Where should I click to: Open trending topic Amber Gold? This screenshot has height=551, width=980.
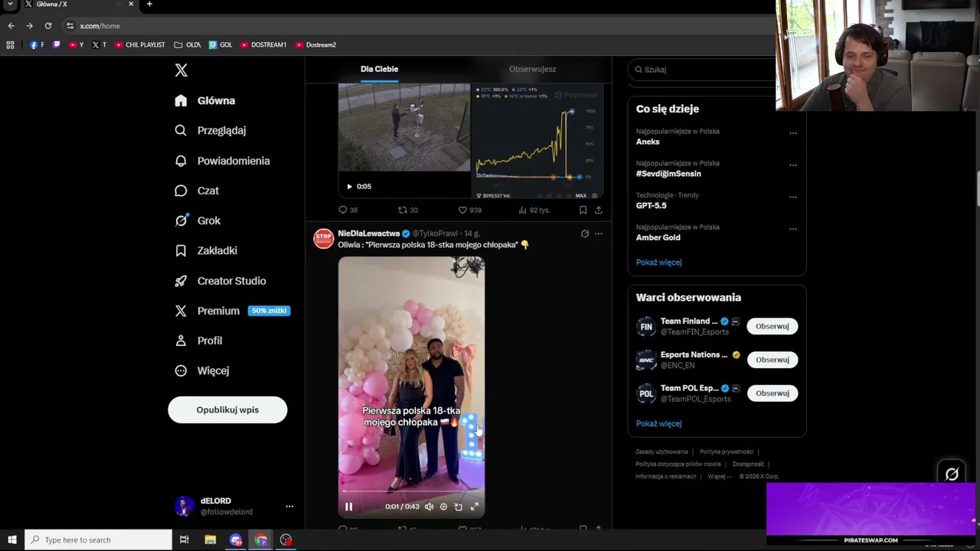[x=658, y=237]
